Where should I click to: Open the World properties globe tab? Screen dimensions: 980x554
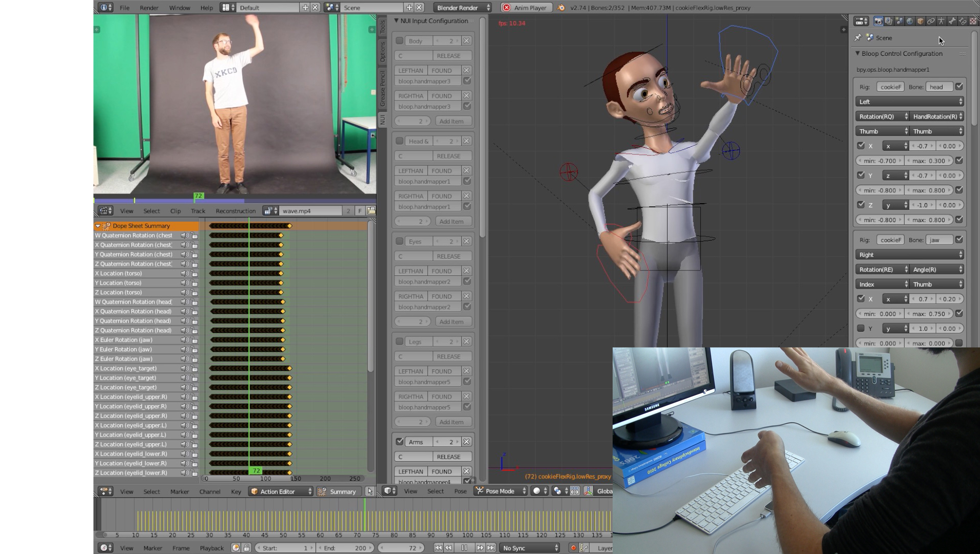click(x=910, y=21)
